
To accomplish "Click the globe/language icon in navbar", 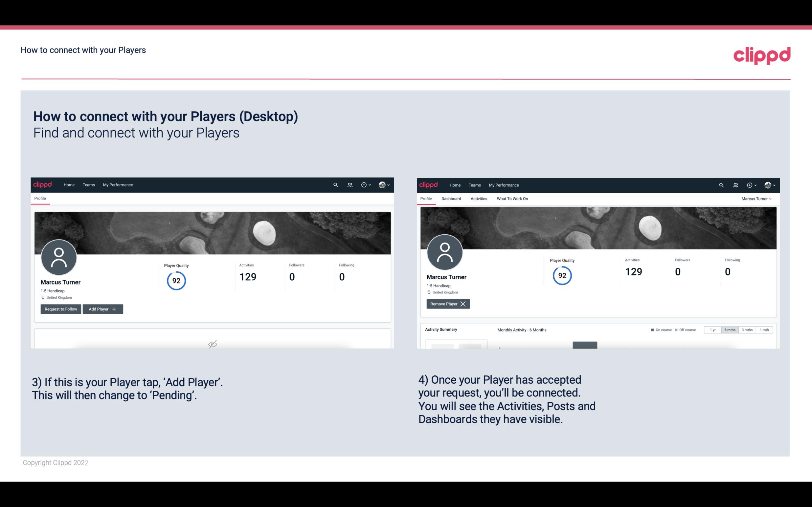I will point(382,184).
